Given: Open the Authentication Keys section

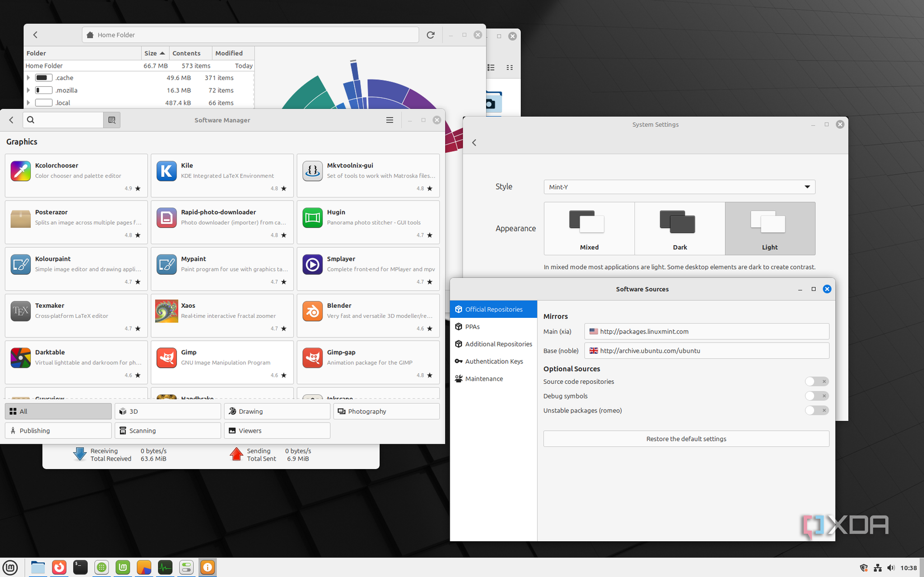Looking at the screenshot, I should [x=494, y=361].
